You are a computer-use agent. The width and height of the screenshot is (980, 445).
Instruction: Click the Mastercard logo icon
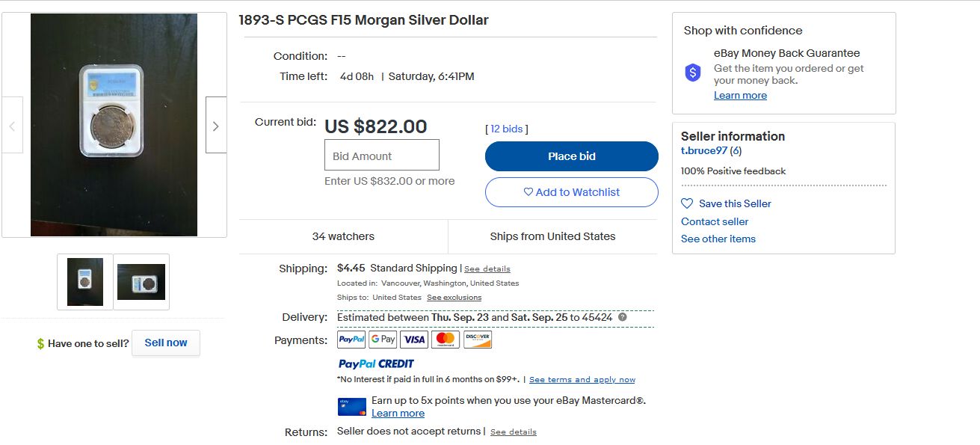tap(446, 340)
